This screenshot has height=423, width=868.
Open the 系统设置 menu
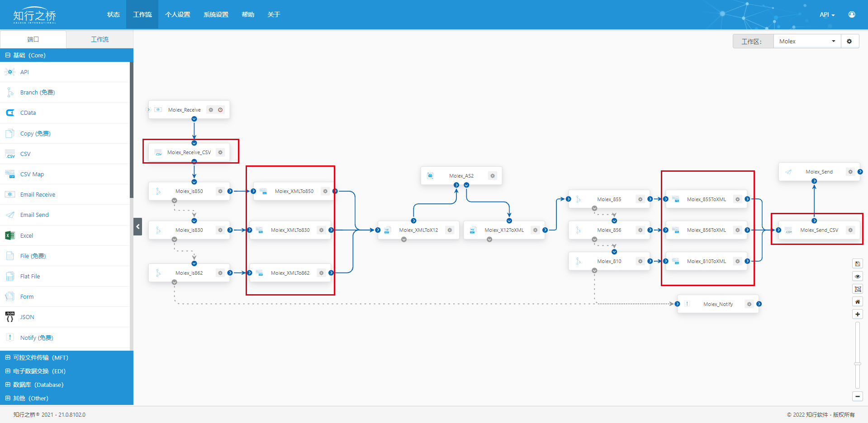[x=216, y=14]
